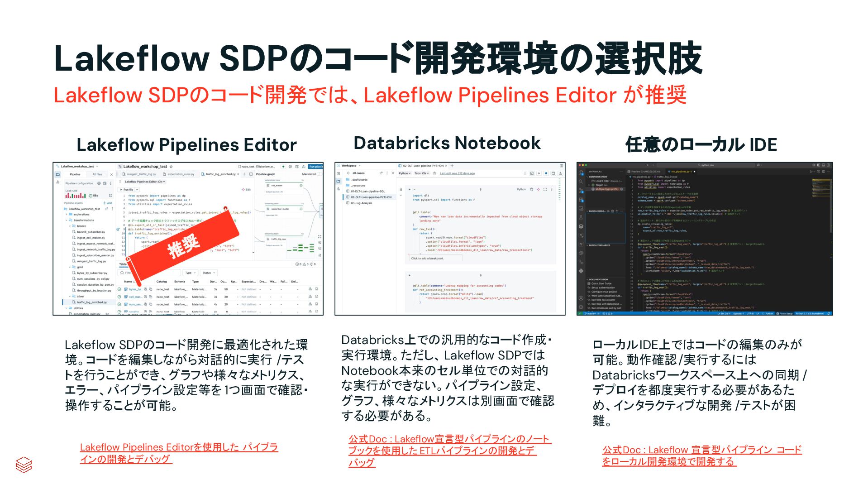Screen dimensions: 868x489
Task: Select the reingest_traffic_log.py editor tab
Action: coord(139,174)
